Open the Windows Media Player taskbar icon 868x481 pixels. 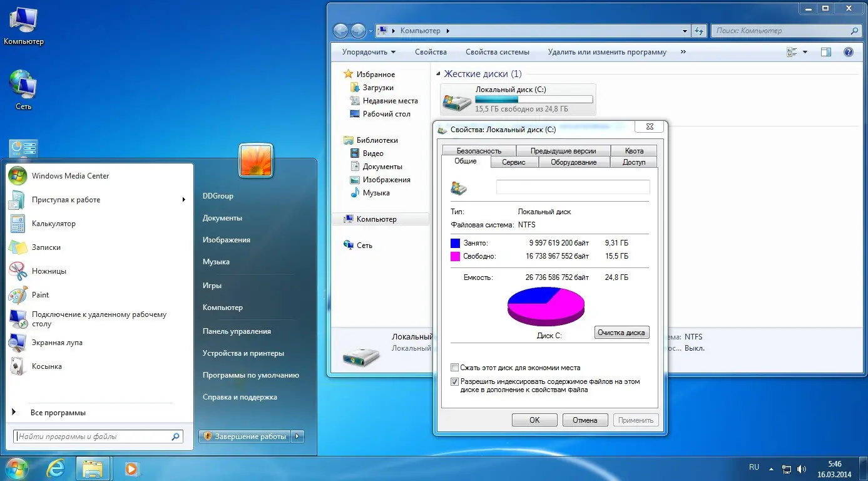point(131,468)
